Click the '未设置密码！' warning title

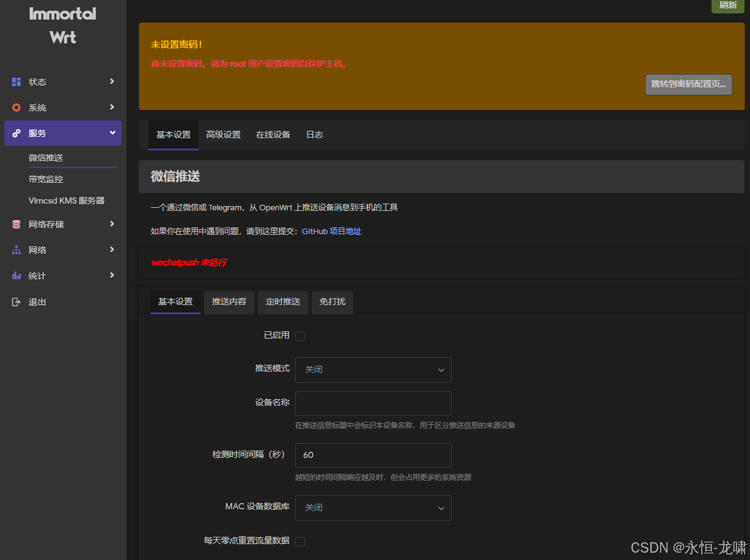(177, 45)
